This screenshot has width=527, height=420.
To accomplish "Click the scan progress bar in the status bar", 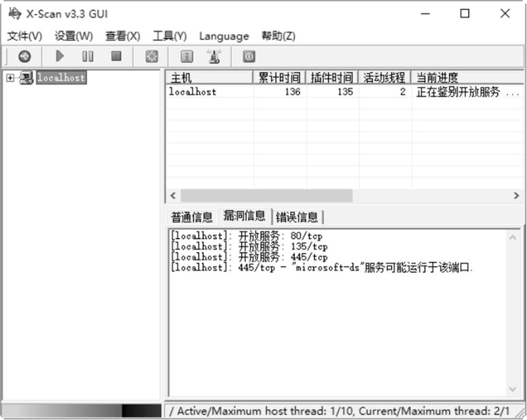I will coord(82,411).
